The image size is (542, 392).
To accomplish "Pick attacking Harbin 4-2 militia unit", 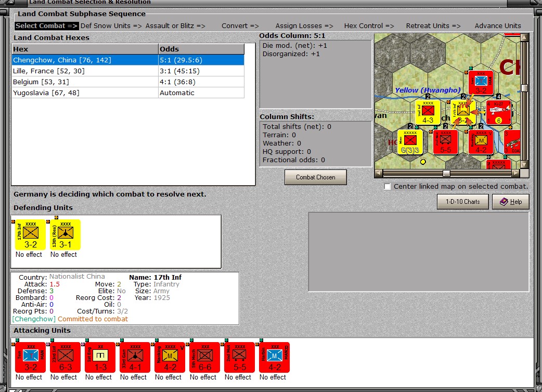I will 275,357.
